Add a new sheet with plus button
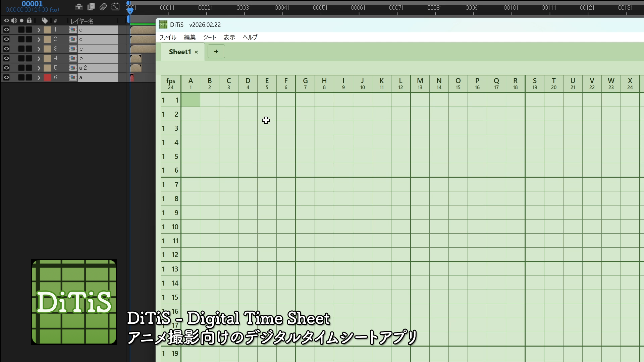This screenshot has height=362, width=644. click(216, 52)
